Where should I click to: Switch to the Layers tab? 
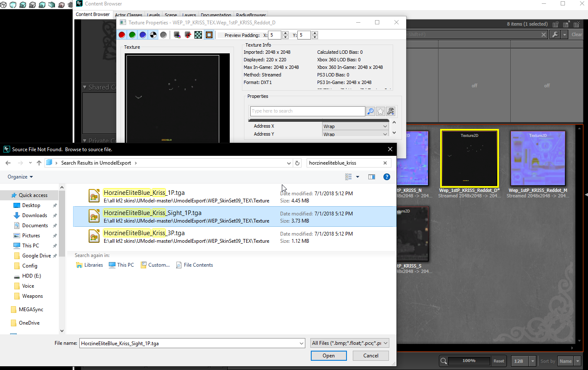coord(189,15)
